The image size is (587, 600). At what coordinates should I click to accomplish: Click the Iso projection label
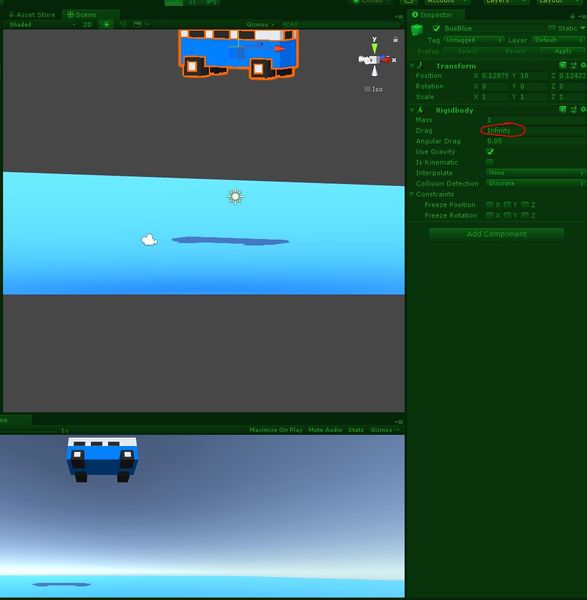(x=377, y=89)
